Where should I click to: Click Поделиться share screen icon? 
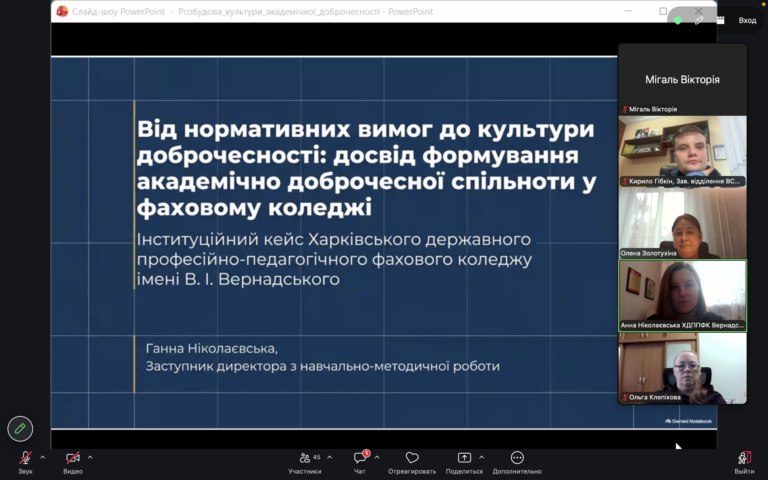tap(464, 457)
